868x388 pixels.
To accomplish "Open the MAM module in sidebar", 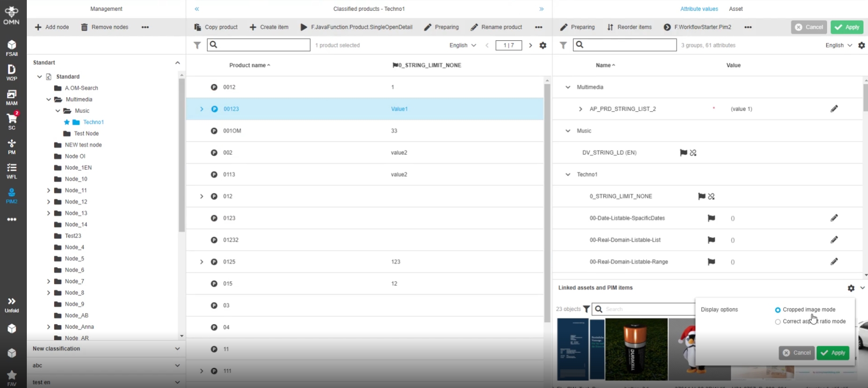I will pyautogui.click(x=12, y=97).
